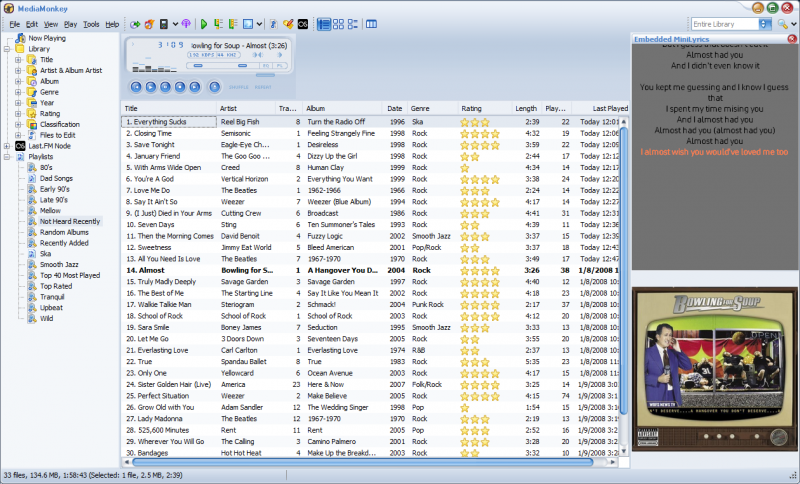Open the Entire Library search dropdown

pyautogui.click(x=762, y=23)
